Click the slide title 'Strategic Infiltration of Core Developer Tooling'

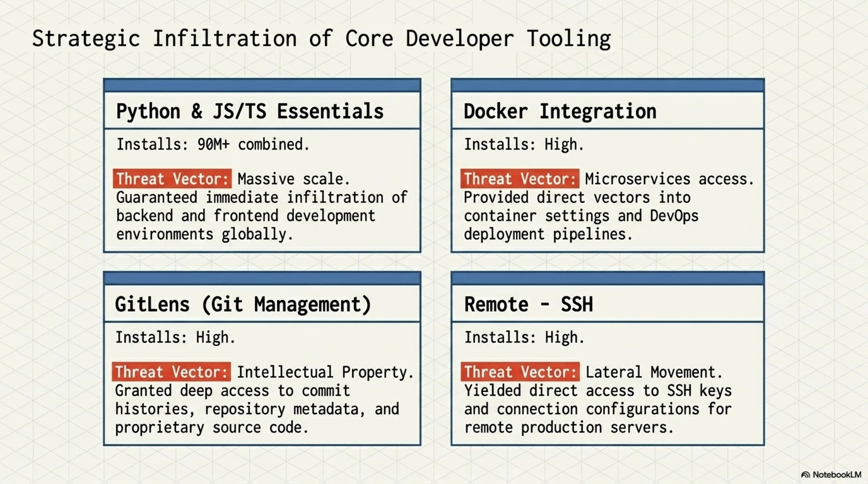tap(321, 39)
